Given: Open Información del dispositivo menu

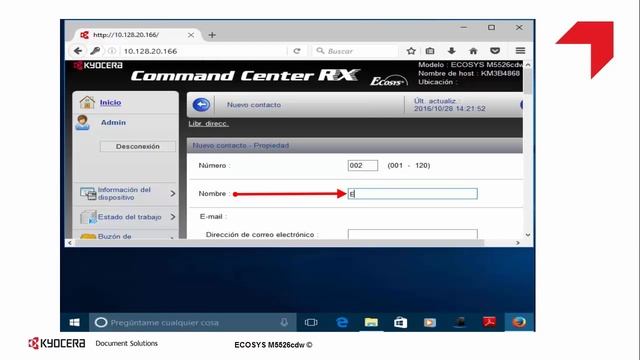Looking at the screenshot, I should tap(124, 193).
